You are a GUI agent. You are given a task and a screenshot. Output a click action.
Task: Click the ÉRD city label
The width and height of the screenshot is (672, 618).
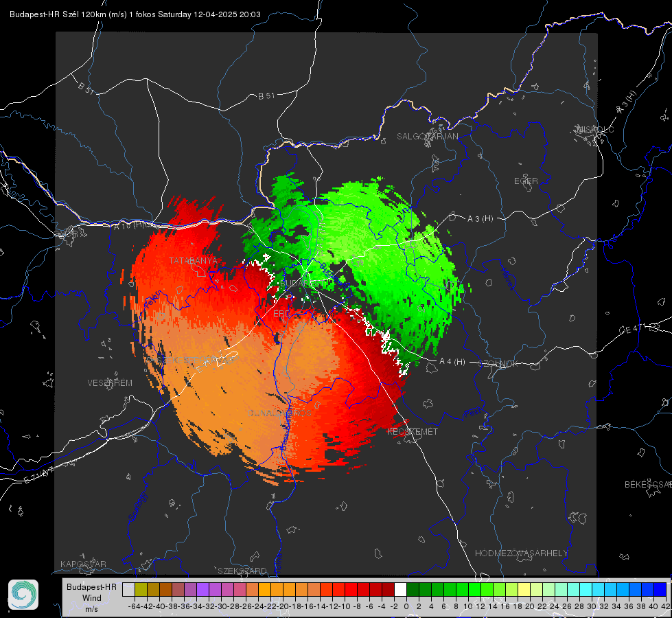(281, 314)
